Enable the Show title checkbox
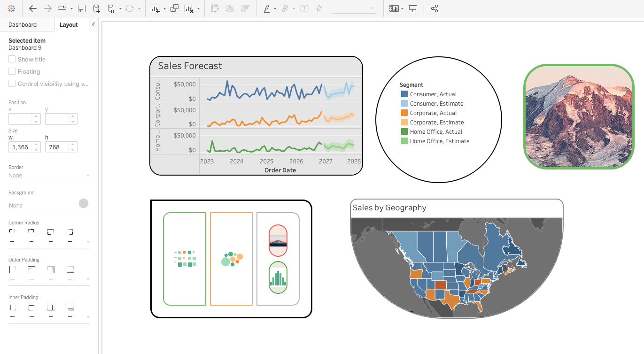The width and height of the screenshot is (644, 354). (x=12, y=59)
